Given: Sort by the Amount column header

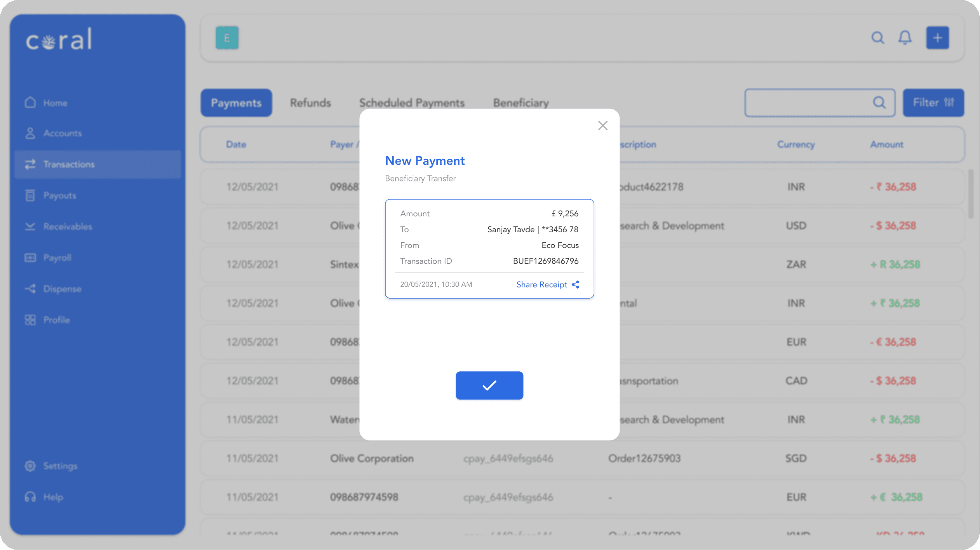Looking at the screenshot, I should [886, 144].
